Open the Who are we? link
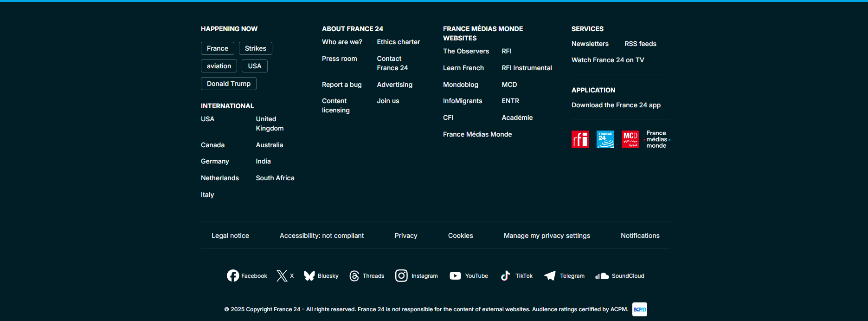This screenshot has height=321, width=868. pos(342,42)
